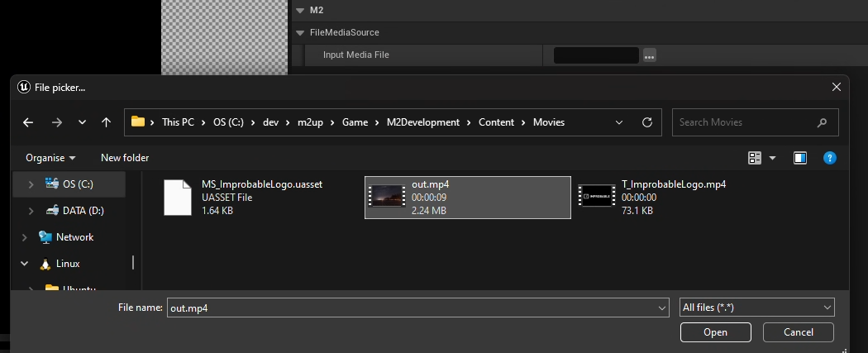Select the out.mp4 video thumbnail
The height and width of the screenshot is (353, 868).
387,198
